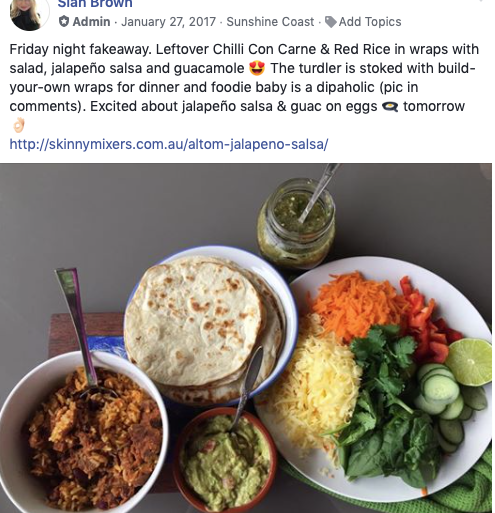Click the Admin shield badge icon
This screenshot has height=513, width=495.
[64, 22]
